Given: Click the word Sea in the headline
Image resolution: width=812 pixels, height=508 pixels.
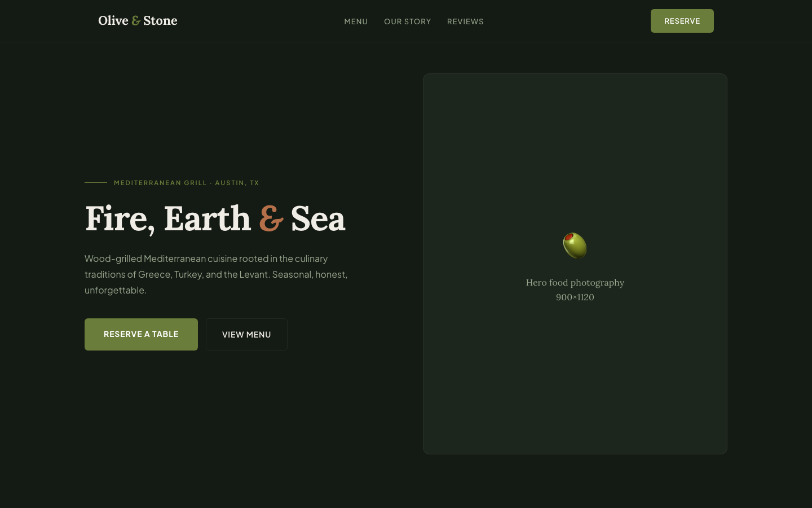Looking at the screenshot, I should [317, 218].
